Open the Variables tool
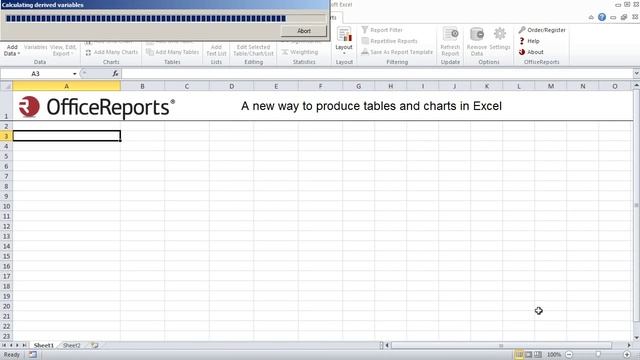Viewport: 640px width, 360px height. (x=36, y=47)
